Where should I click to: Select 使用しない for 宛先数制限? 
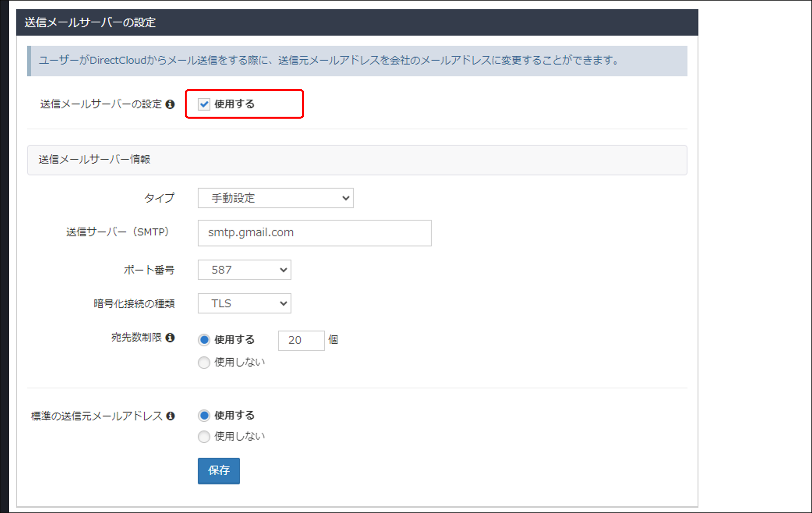(204, 363)
